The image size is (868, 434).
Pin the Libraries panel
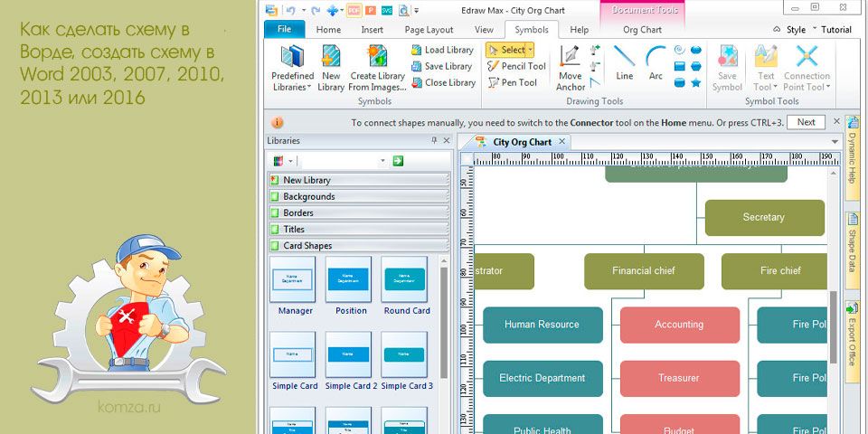coord(434,140)
